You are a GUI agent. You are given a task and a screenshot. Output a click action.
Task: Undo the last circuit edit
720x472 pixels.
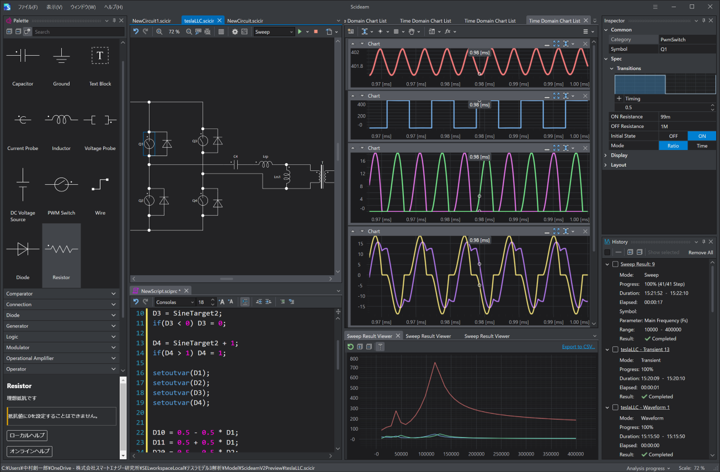[x=137, y=32]
